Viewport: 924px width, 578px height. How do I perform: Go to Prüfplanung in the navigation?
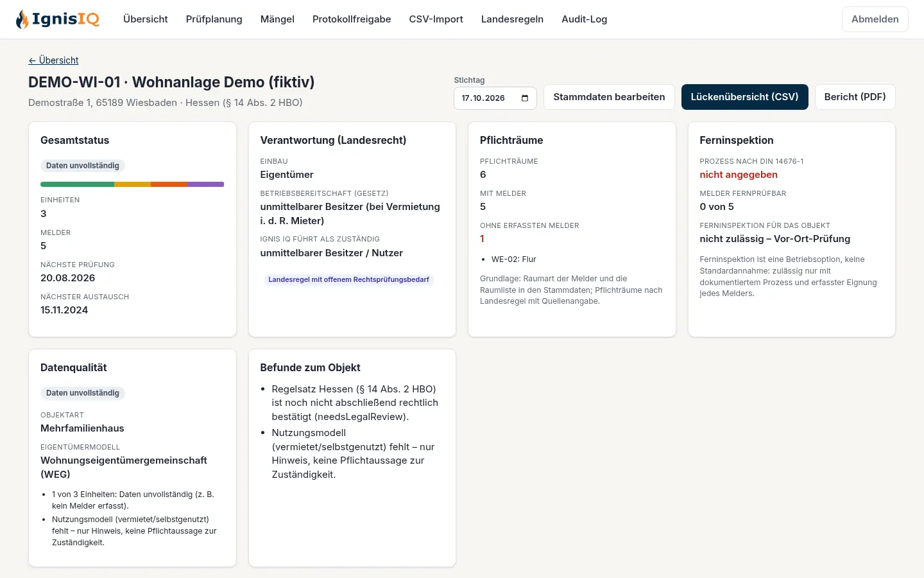(214, 19)
